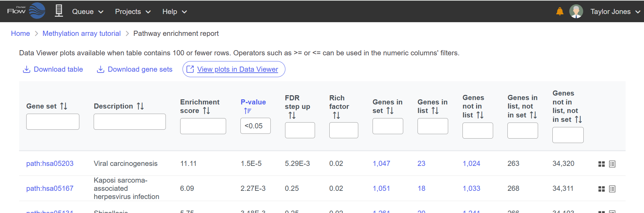This screenshot has height=213, width=644.
Task: Click Download gene sets link
Action: (140, 69)
